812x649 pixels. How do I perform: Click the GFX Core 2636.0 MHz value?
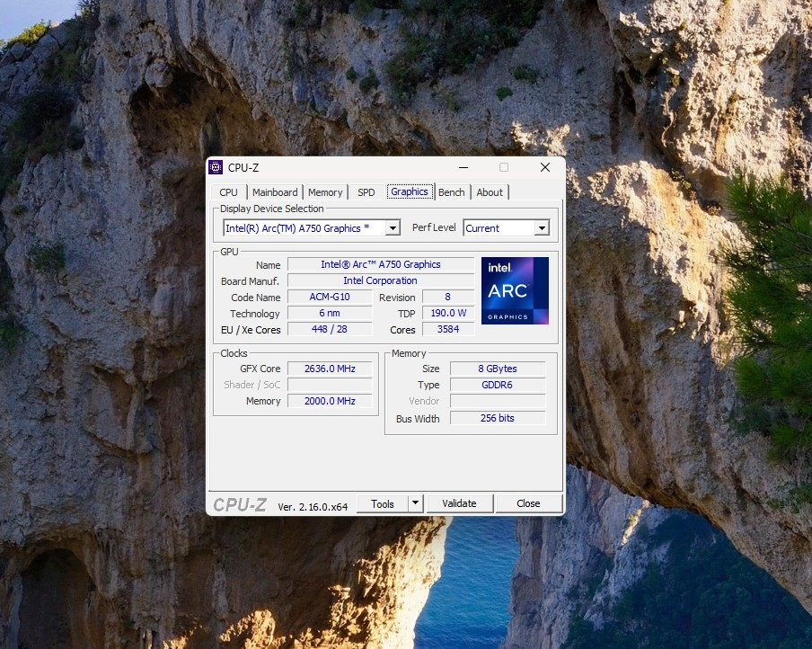330,369
